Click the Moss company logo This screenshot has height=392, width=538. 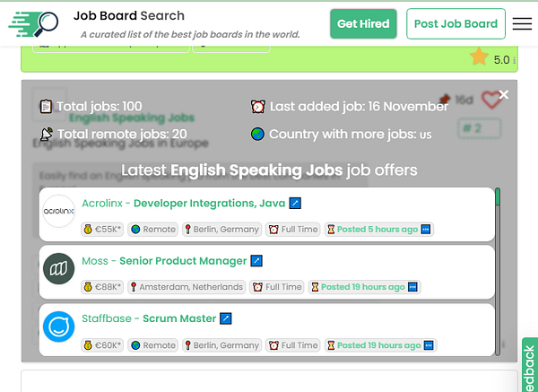pyautogui.click(x=59, y=269)
